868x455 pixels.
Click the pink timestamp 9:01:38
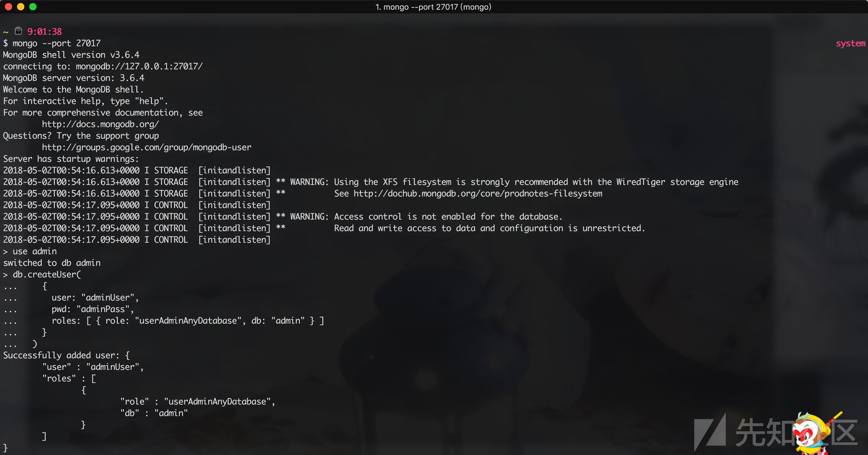click(44, 32)
